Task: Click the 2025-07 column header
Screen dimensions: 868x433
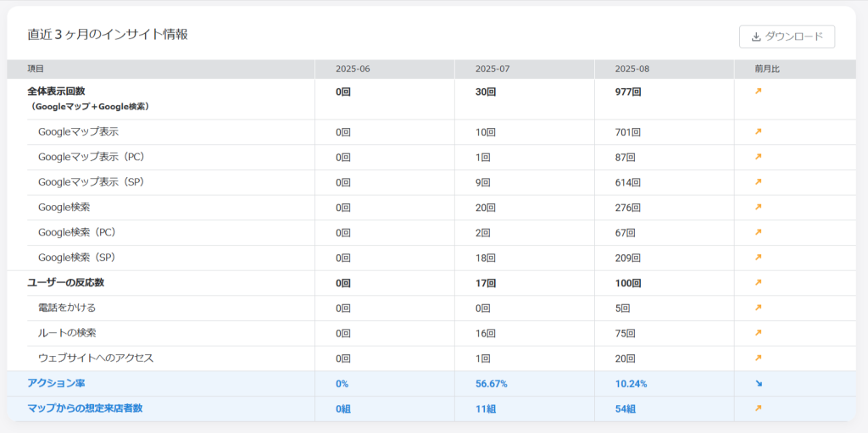Action: pos(493,69)
